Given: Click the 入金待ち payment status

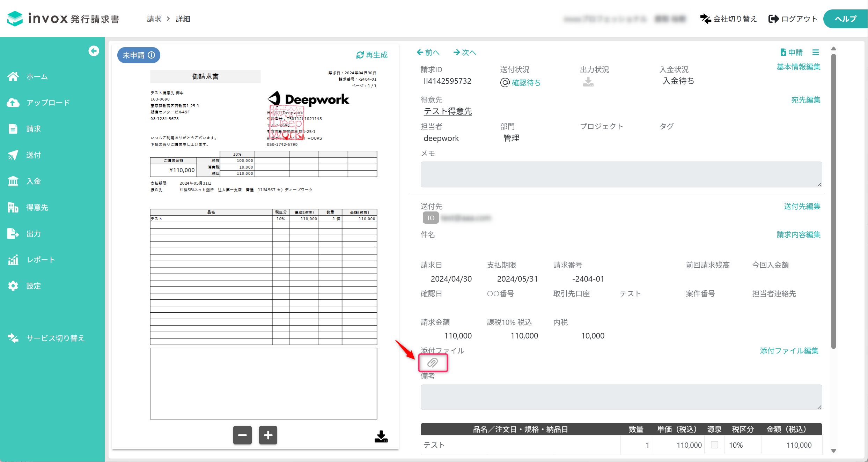Looking at the screenshot, I should [678, 81].
